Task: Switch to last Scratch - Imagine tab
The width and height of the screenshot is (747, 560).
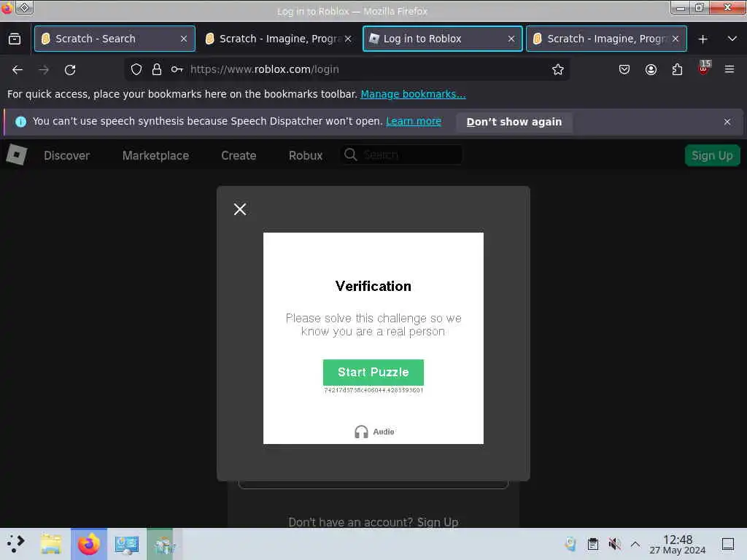Action: click(606, 39)
